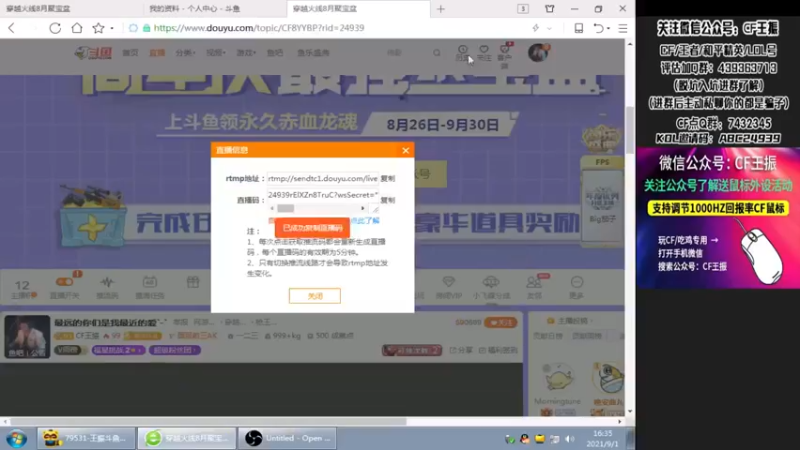Open 鱼乐盛典 in Douyu navigation
Image resolution: width=800 pixels, height=450 pixels.
313,53
